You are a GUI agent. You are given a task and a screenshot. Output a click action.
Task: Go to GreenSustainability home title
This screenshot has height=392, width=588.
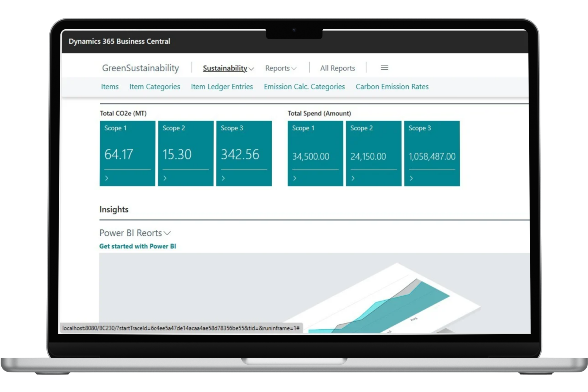click(x=141, y=68)
